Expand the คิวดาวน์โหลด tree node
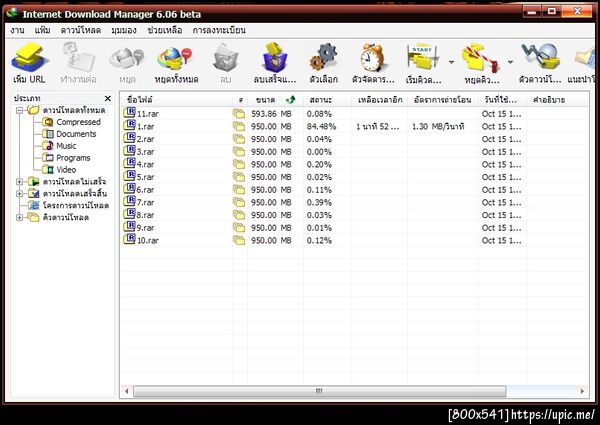 pyautogui.click(x=20, y=218)
